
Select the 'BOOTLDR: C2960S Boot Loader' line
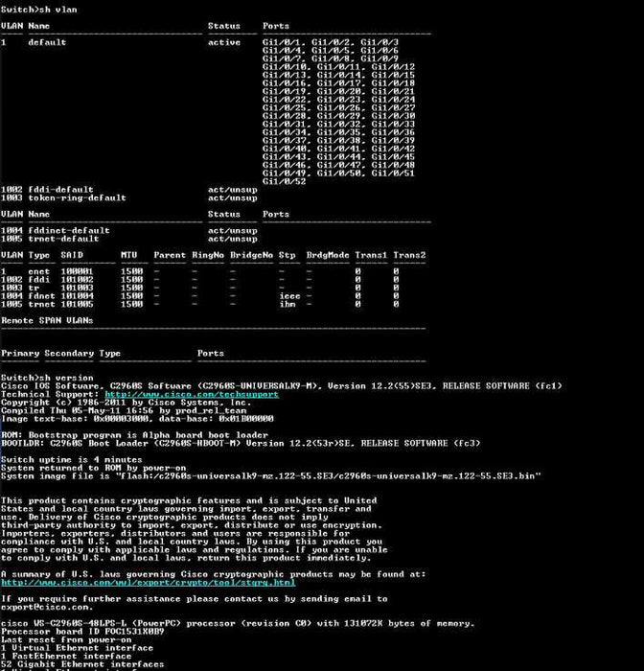(241, 443)
